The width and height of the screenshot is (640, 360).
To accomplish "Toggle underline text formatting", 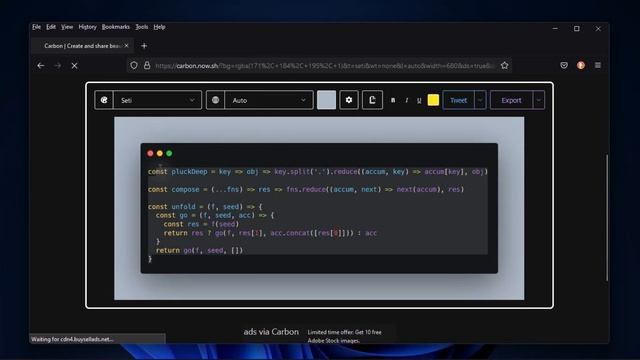I will 419,100.
